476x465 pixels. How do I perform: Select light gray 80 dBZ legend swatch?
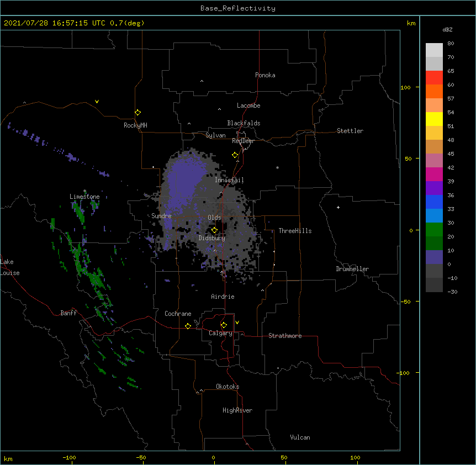(x=434, y=50)
